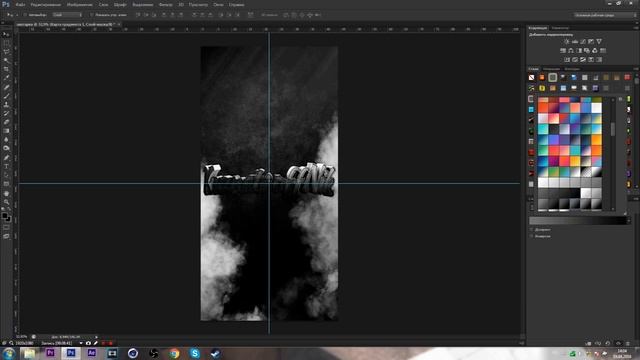The width and height of the screenshot is (640, 360).
Task: Open the tool preset picker
Action: [x=12, y=15]
